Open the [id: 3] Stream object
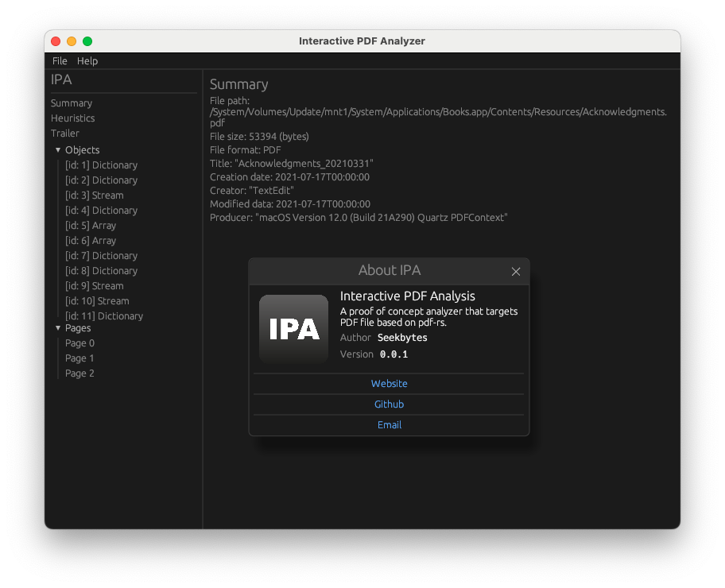This screenshot has height=588, width=725. point(95,195)
